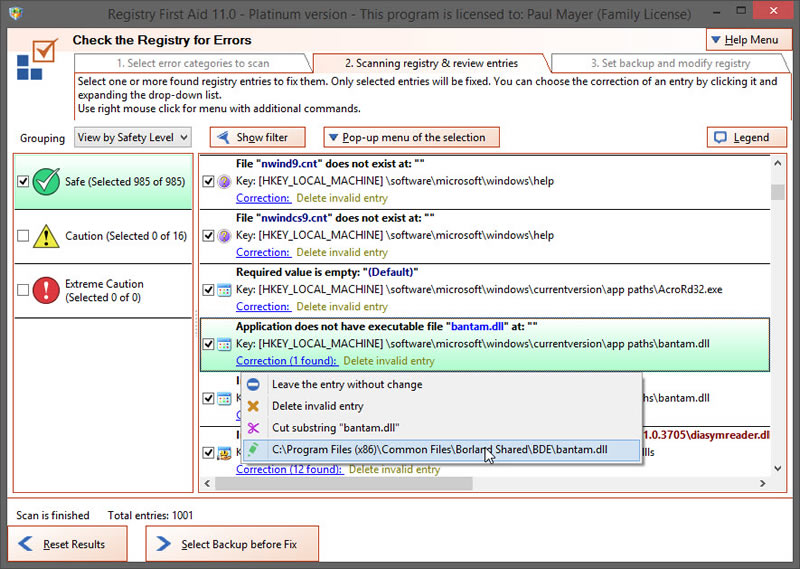Click the horizontal scrollbar left arrow
Viewport: 800px width, 569px height.
click(x=207, y=483)
